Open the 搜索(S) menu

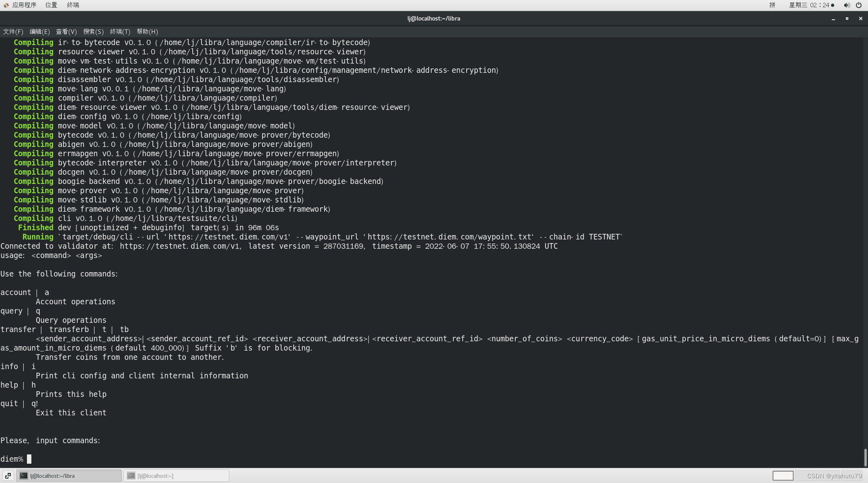(93, 31)
